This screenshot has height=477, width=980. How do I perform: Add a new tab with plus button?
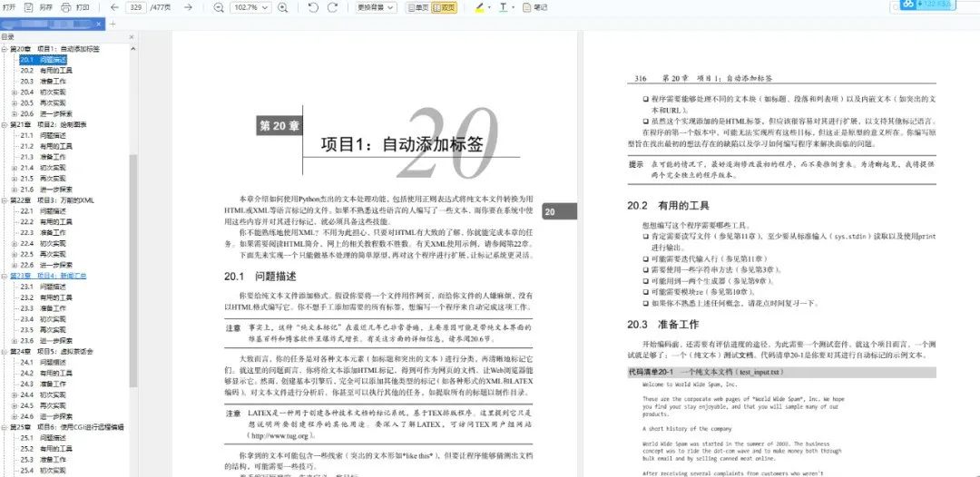(x=113, y=24)
